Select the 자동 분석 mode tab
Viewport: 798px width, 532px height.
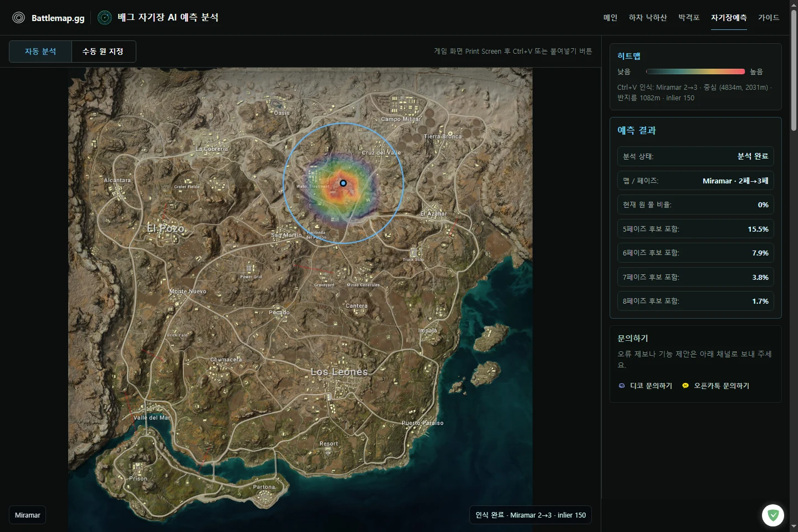[40, 52]
